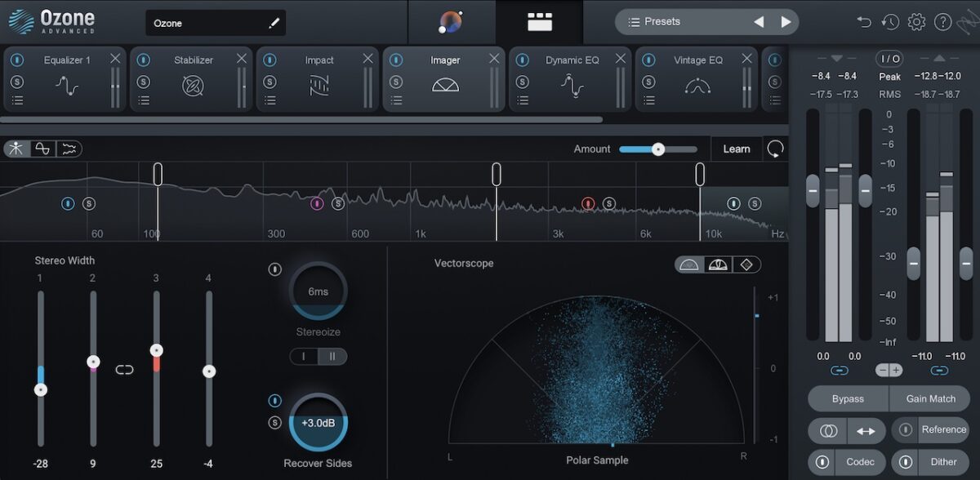This screenshot has width=980, height=480.
Task: Open Imager module preset list
Action: 396,100
